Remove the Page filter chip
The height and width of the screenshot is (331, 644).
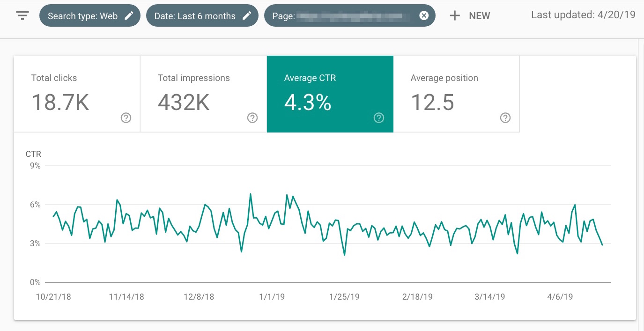[423, 16]
